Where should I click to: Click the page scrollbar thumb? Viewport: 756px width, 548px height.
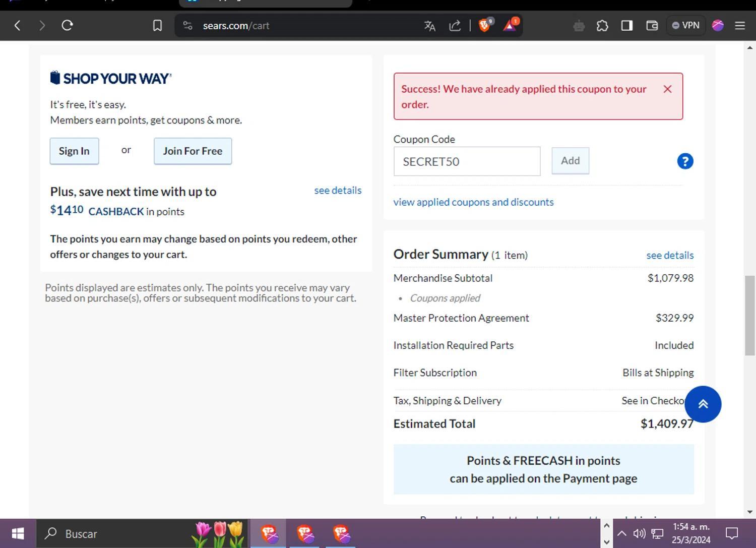click(750, 316)
